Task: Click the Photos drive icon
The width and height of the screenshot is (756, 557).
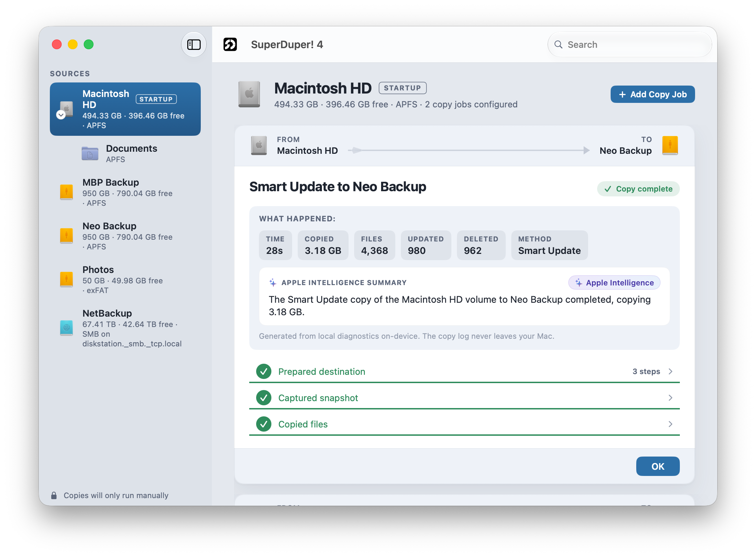Action: 66,280
